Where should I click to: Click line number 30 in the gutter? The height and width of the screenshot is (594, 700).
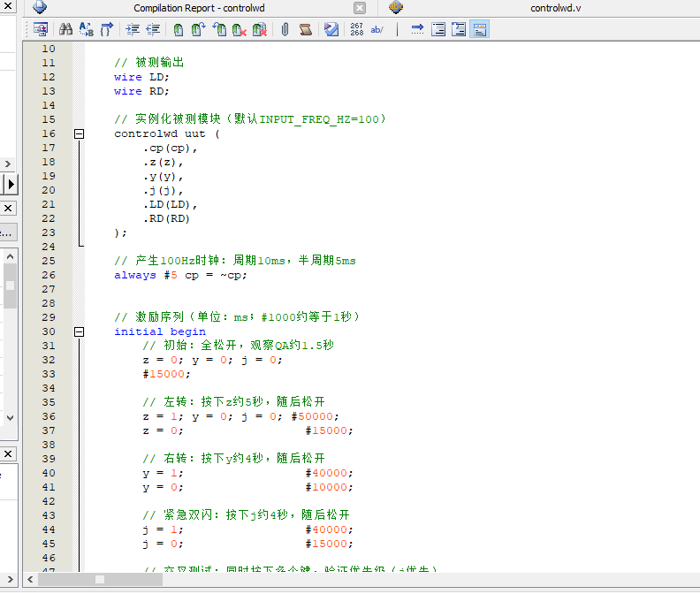pos(49,331)
